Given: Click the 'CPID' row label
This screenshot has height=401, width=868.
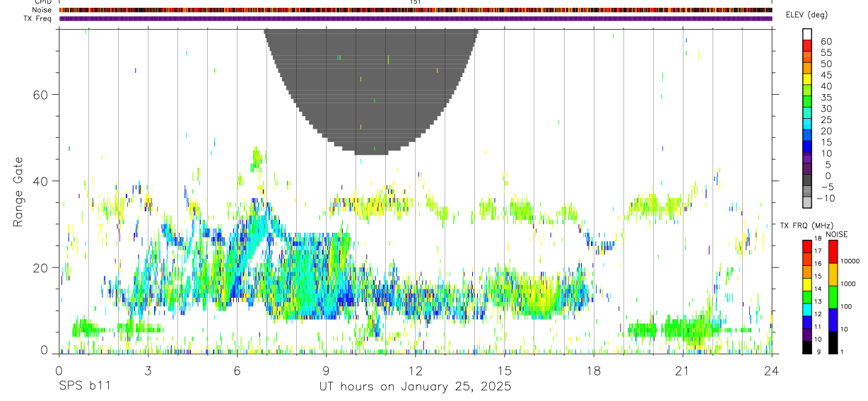Looking at the screenshot, I should coord(42,2).
